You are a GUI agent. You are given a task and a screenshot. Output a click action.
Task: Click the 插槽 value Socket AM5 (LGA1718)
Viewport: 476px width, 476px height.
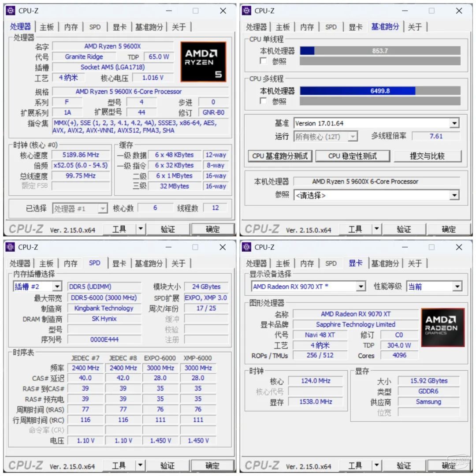(x=113, y=67)
